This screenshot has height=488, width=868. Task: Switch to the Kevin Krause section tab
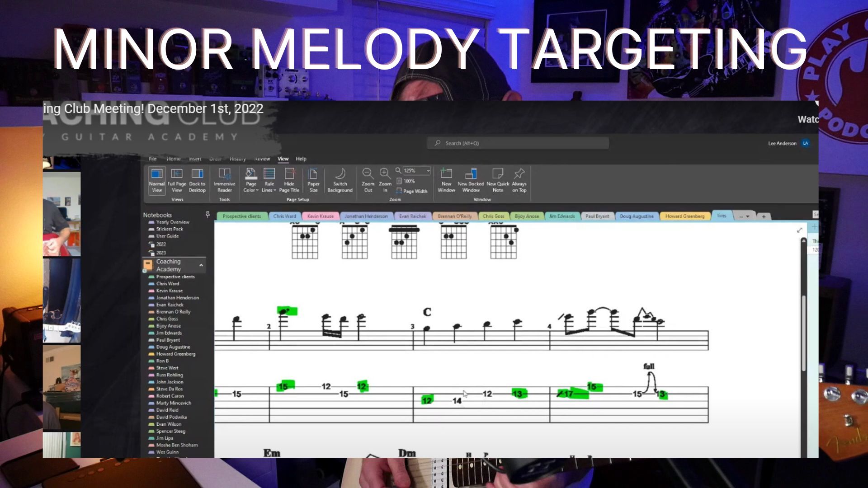point(320,216)
